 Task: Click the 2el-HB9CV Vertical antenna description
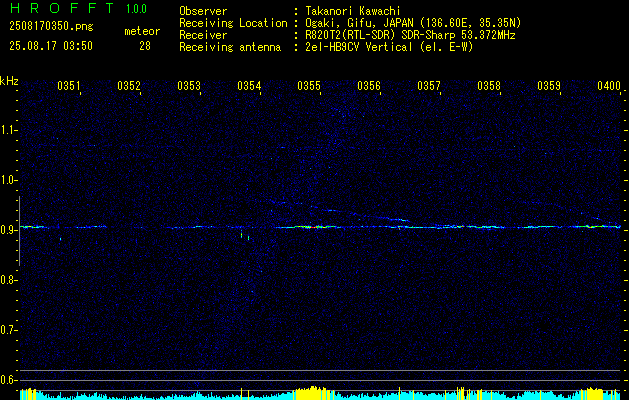tap(389, 47)
